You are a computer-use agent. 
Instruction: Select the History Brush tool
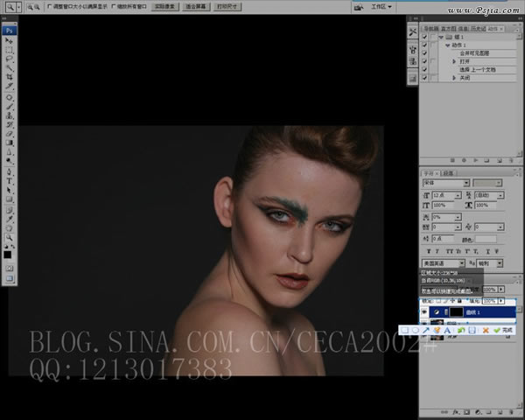(x=9, y=124)
